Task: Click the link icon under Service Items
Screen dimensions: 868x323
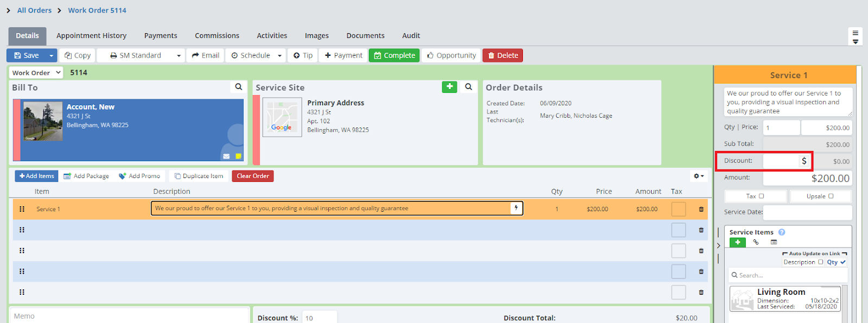Action: pos(756,242)
